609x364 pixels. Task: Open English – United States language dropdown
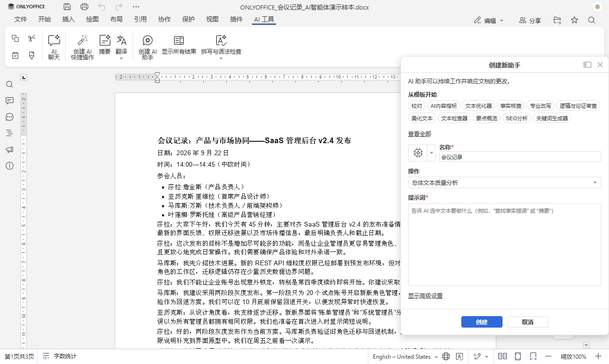pyautogui.click(x=405, y=356)
